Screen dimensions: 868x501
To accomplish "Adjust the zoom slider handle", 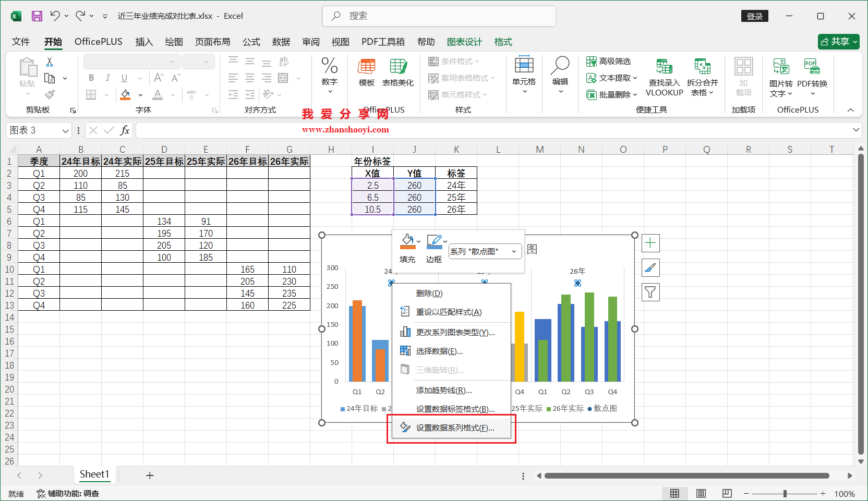I will pyautogui.click(x=785, y=493).
